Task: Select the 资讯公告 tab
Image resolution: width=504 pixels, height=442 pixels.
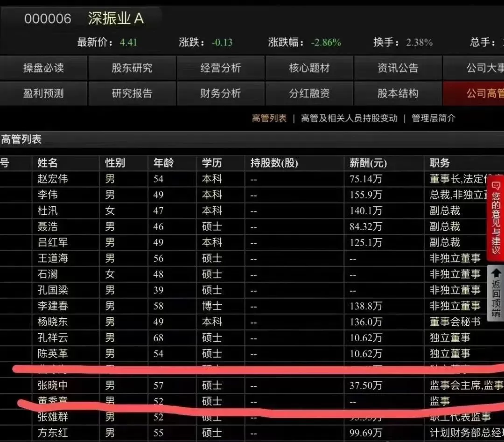Action: (x=398, y=68)
